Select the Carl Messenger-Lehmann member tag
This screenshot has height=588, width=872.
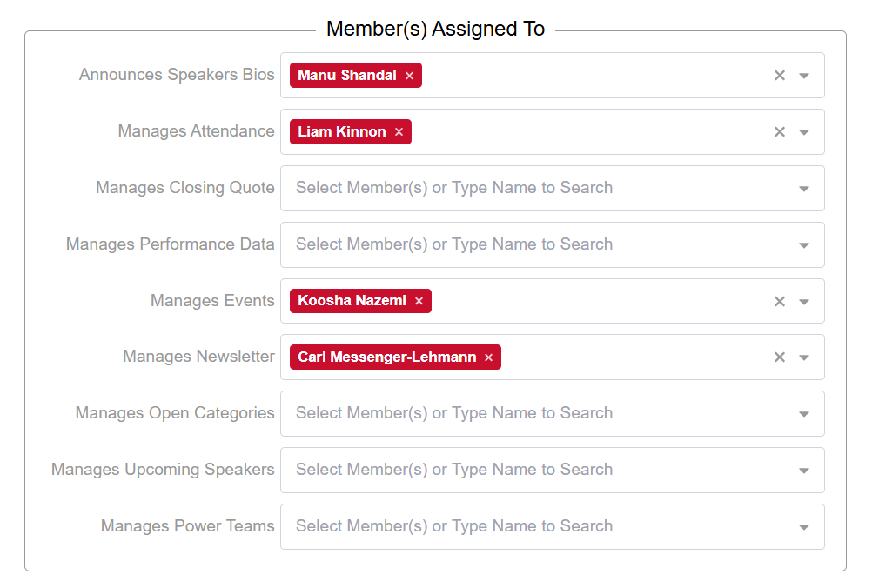(x=386, y=357)
